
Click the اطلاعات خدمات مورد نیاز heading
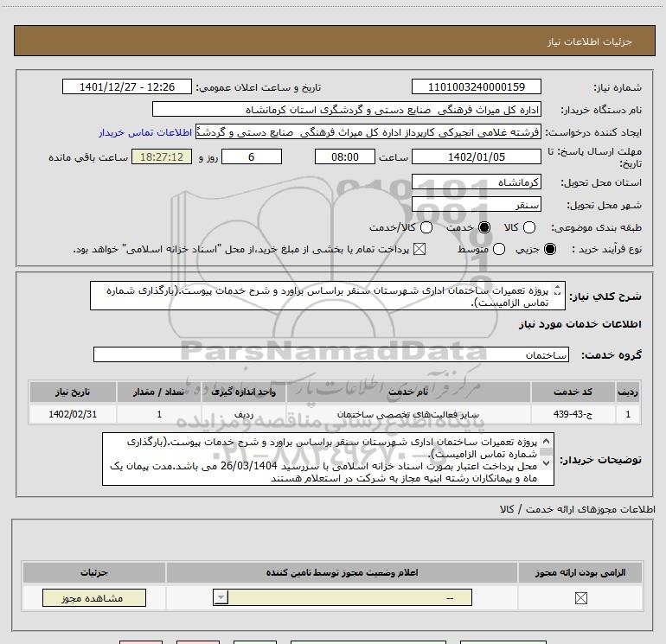point(580,324)
